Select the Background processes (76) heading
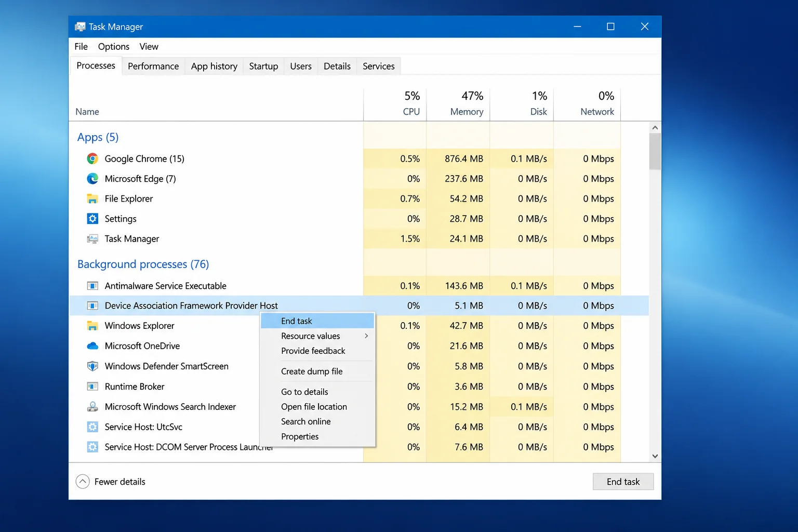Viewport: 798px width, 532px height. (x=143, y=264)
